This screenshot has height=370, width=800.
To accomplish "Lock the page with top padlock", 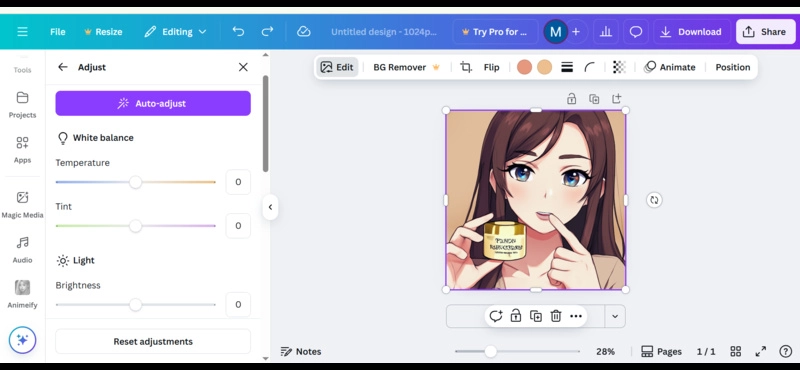I will pos(571,98).
